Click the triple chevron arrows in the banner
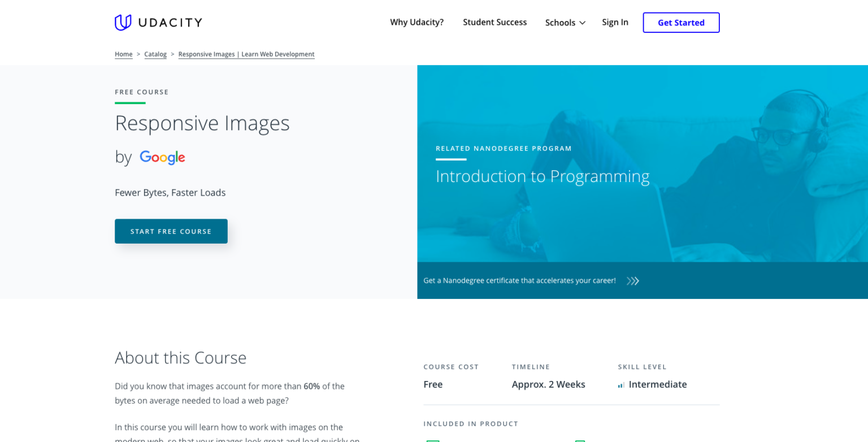 pos(633,280)
